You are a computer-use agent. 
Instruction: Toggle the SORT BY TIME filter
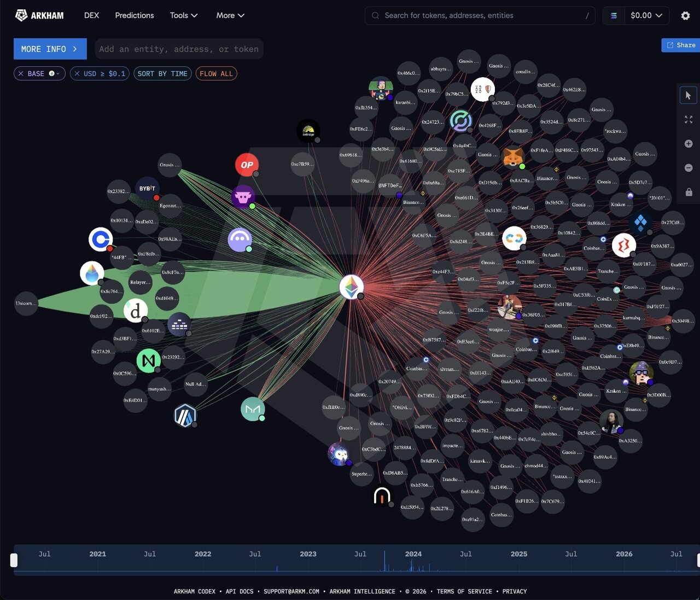[162, 73]
